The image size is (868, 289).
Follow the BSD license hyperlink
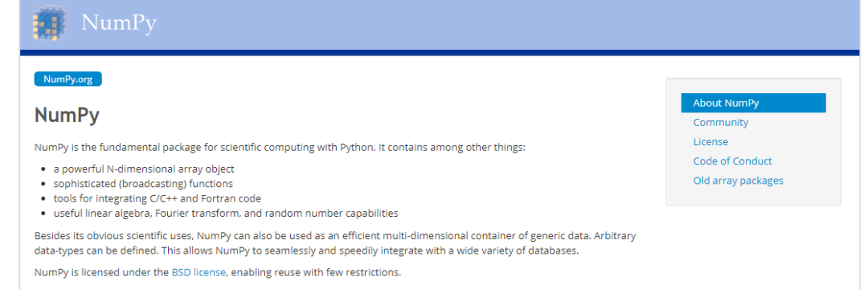click(x=199, y=272)
